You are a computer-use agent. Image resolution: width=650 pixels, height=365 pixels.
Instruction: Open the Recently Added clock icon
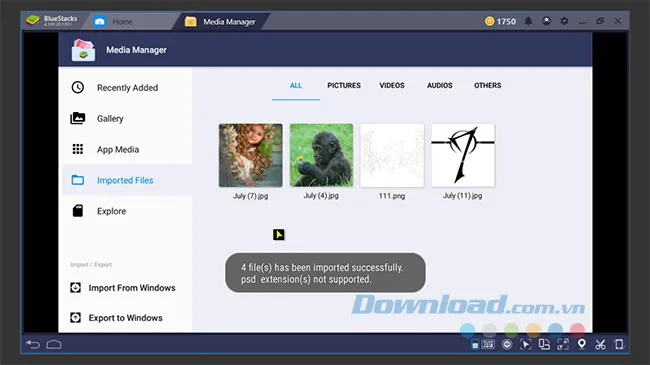pyautogui.click(x=78, y=88)
